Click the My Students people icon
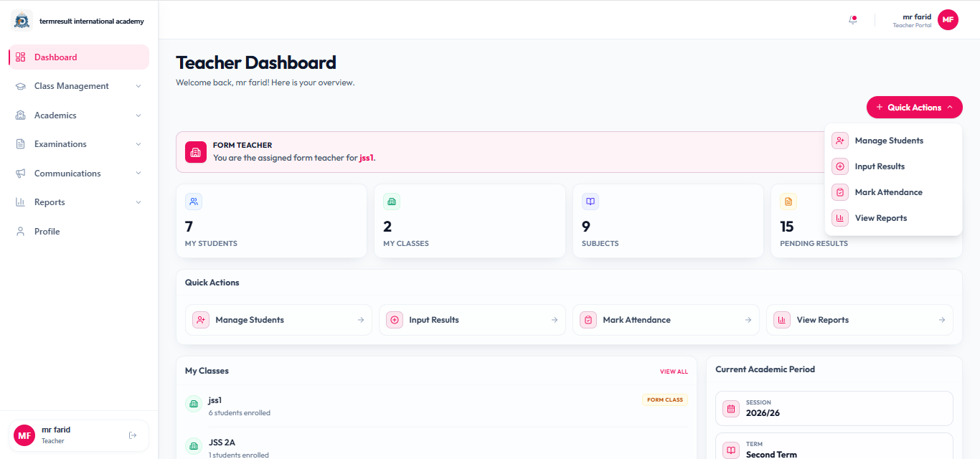This screenshot has height=459, width=980. click(194, 202)
